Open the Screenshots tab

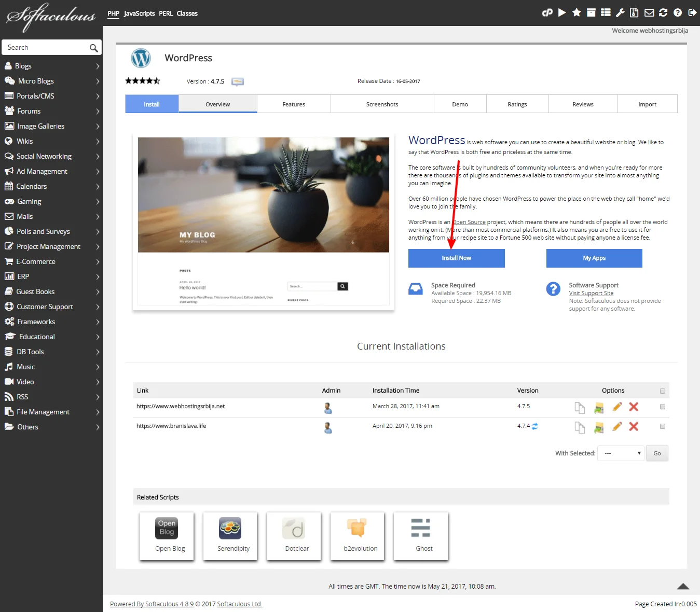click(382, 104)
